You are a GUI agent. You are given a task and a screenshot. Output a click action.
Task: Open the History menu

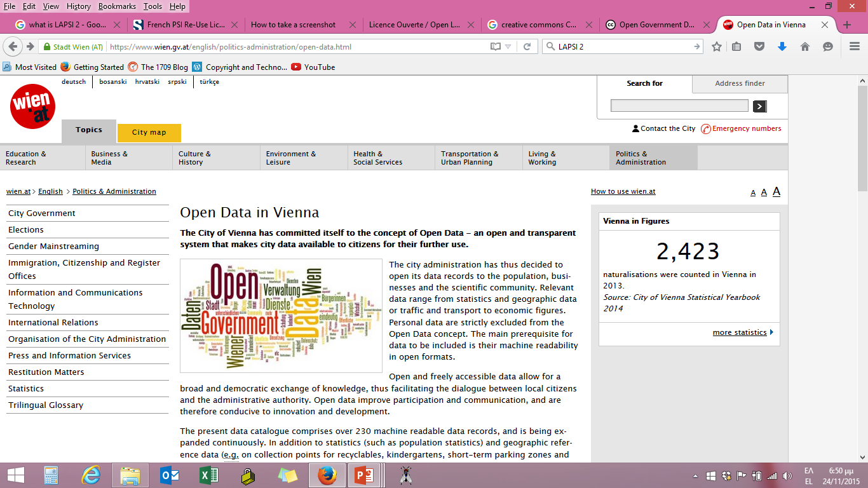pos(79,6)
